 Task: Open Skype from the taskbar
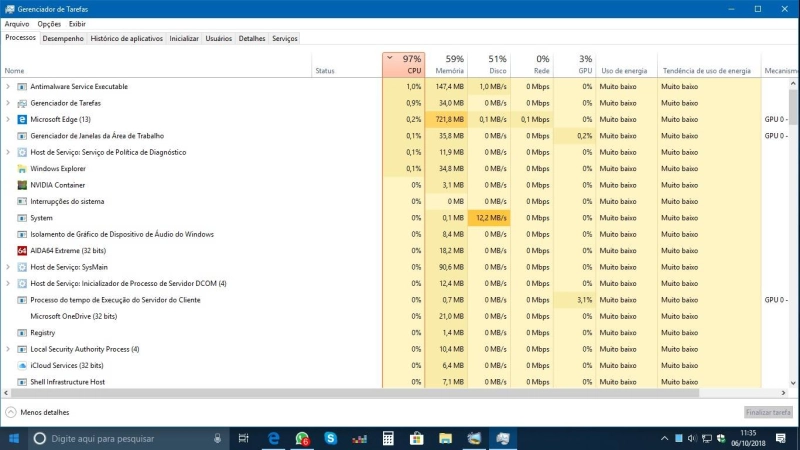[331, 438]
